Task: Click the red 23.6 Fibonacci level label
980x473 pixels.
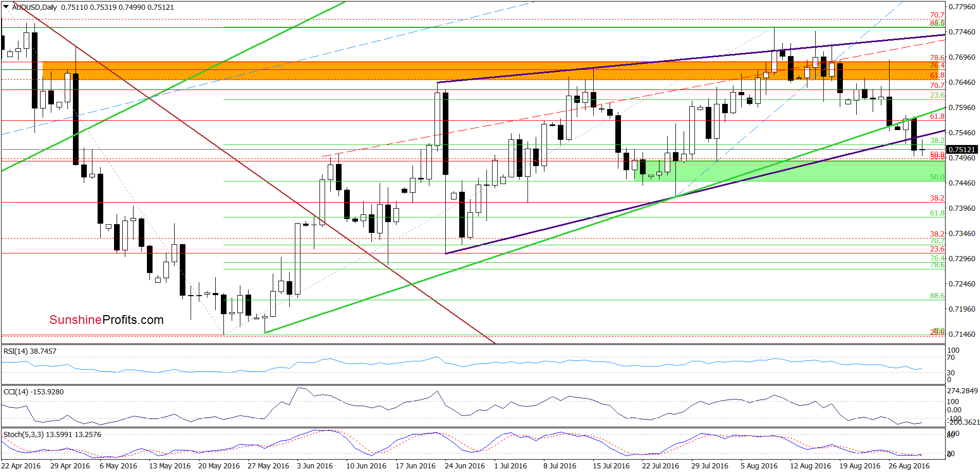Action: tap(937, 249)
